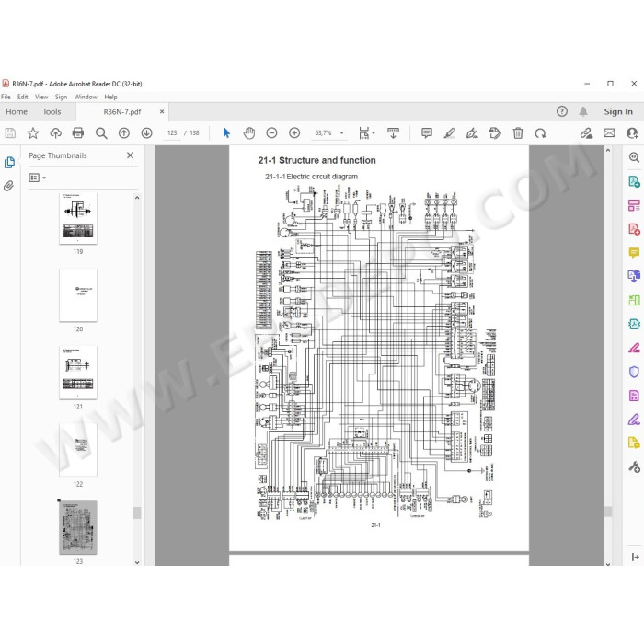Screen dimensions: 644x644
Task: Select the highlight pen tool
Action: pyautogui.click(x=449, y=133)
